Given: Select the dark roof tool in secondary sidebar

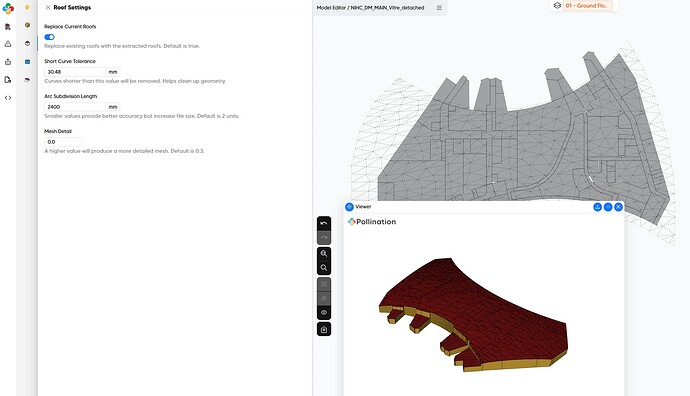Looking at the screenshot, I should pyautogui.click(x=27, y=80).
